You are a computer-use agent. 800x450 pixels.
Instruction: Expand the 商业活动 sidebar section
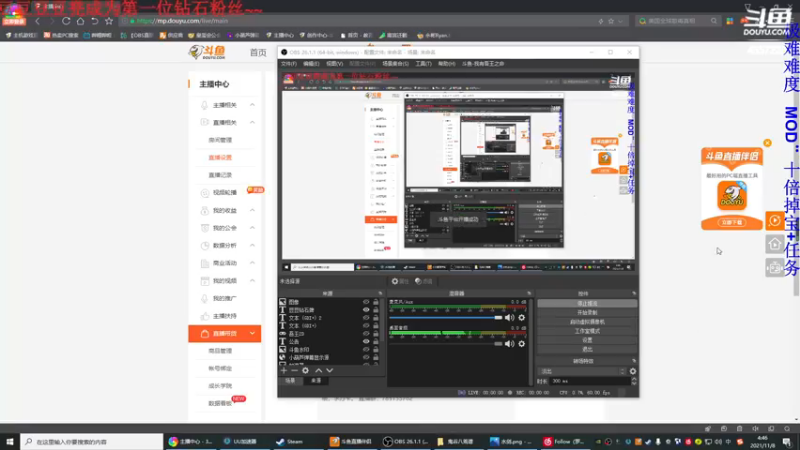252,263
